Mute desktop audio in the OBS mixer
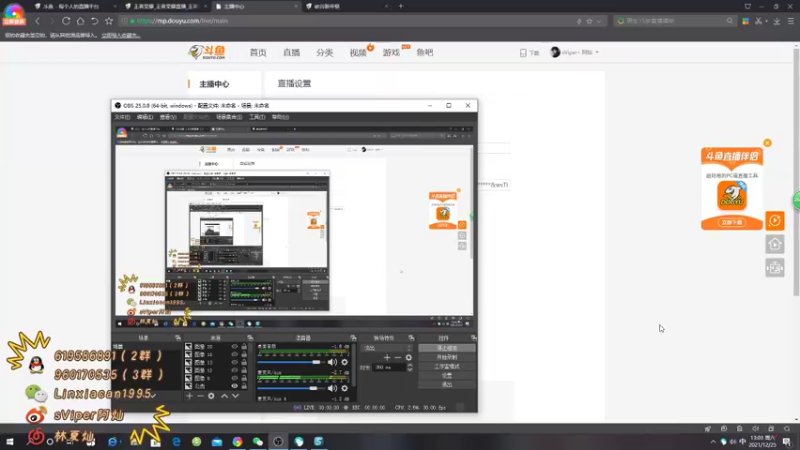The height and width of the screenshot is (450, 800). click(332, 362)
